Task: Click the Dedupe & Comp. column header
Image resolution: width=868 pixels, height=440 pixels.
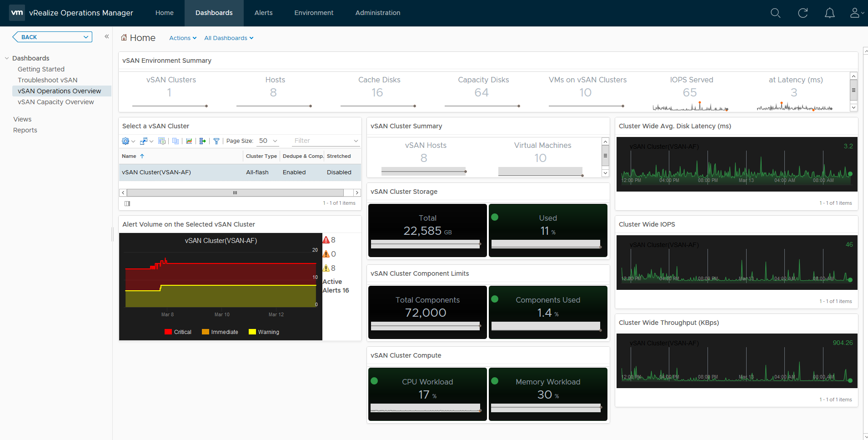Action: [x=303, y=156]
